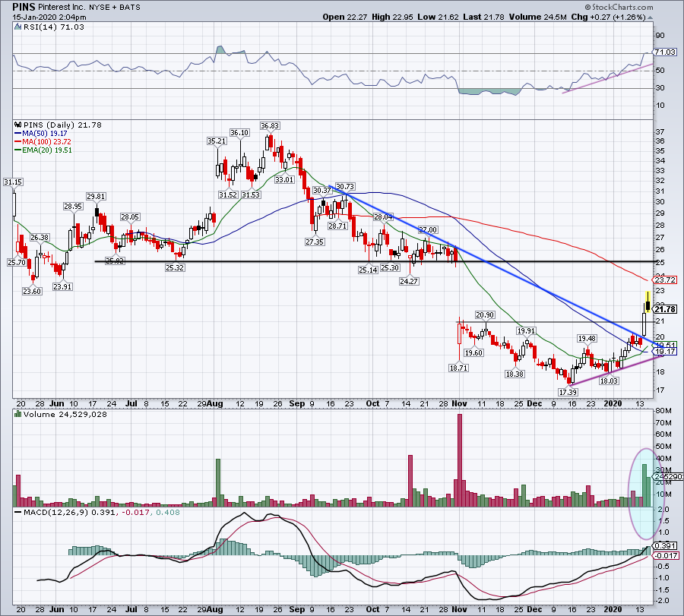This screenshot has height=616, width=684.
Task: Click the 29.81 price label
Action: click(96, 196)
